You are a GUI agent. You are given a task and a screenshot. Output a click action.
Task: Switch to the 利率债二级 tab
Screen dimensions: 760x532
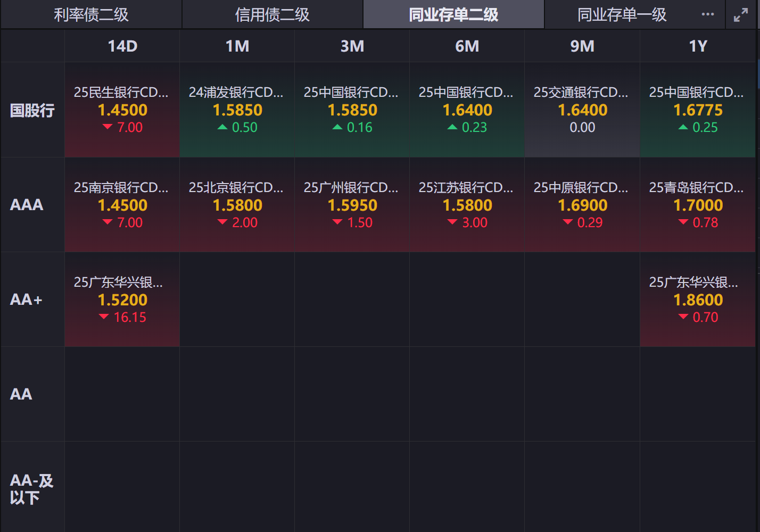click(x=92, y=14)
